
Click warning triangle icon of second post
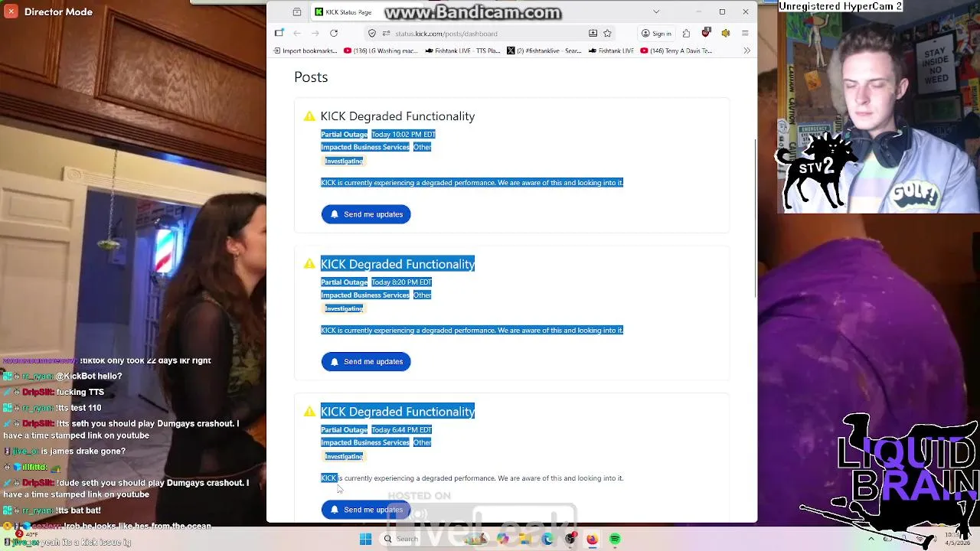(309, 264)
